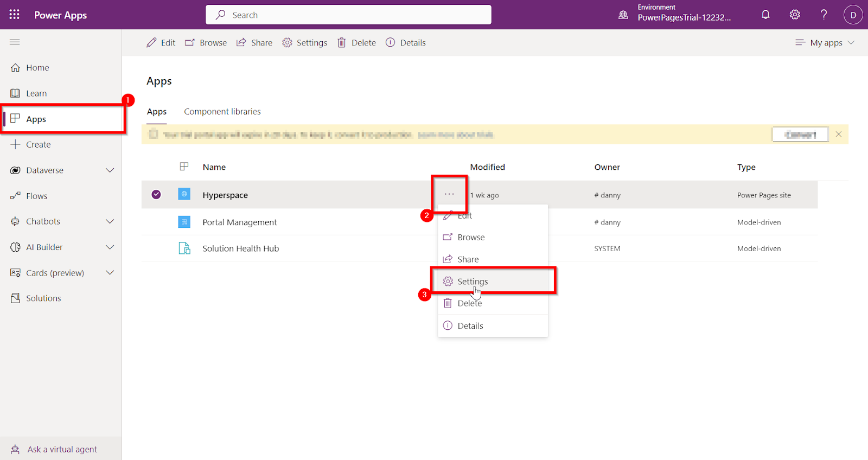The width and height of the screenshot is (868, 460).
Task: Sort by the Owner column header
Action: (x=607, y=167)
